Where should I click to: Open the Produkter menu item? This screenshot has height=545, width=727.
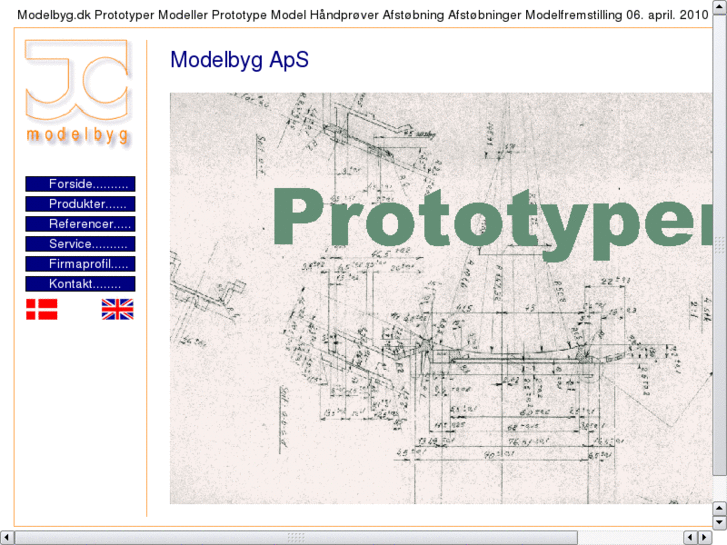click(80, 204)
